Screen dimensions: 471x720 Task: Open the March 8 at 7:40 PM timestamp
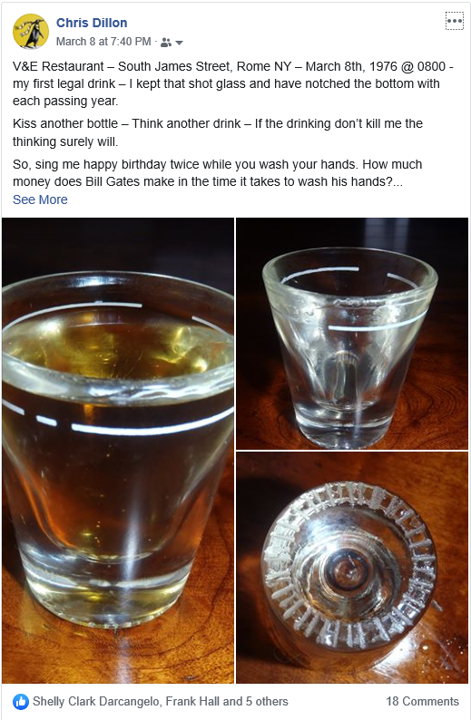104,42
